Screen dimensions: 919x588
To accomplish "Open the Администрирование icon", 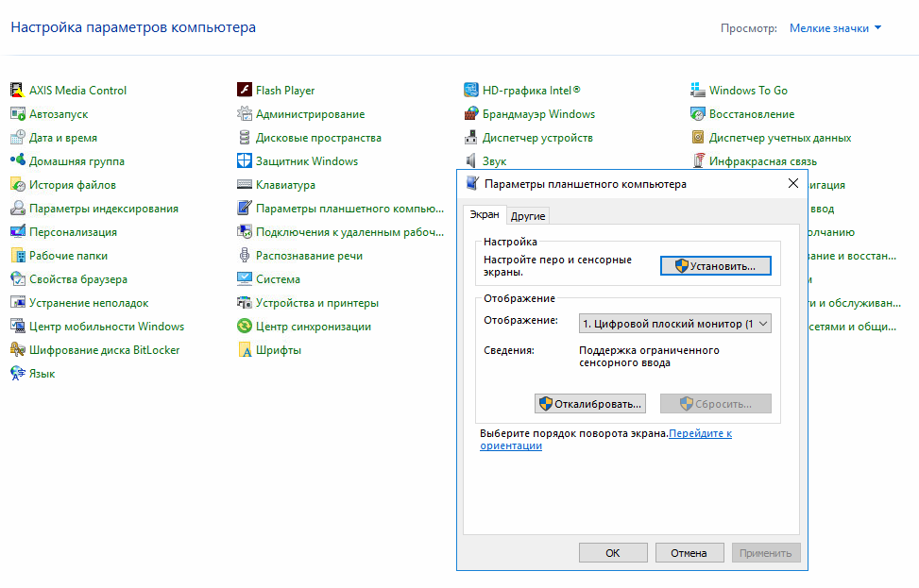I will 244,113.
